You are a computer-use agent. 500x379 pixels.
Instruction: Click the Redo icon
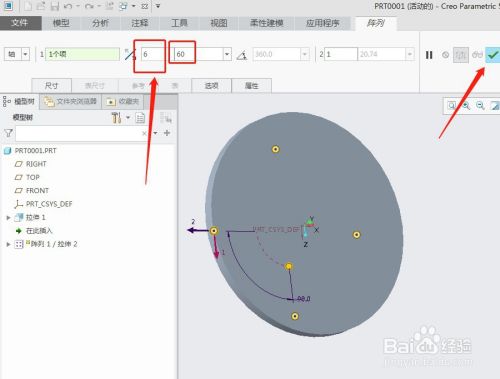[x=89, y=6]
